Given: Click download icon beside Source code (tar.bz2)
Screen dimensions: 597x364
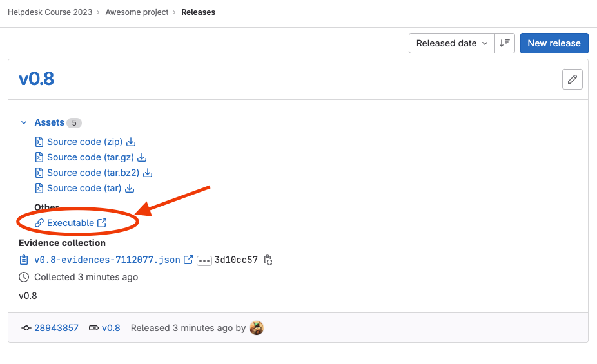Looking at the screenshot, I should tap(148, 173).
